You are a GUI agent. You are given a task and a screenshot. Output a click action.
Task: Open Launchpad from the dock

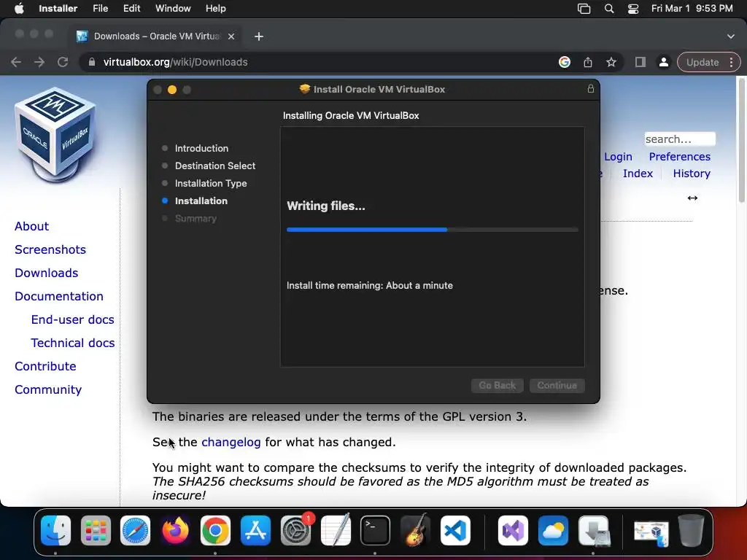(96, 530)
